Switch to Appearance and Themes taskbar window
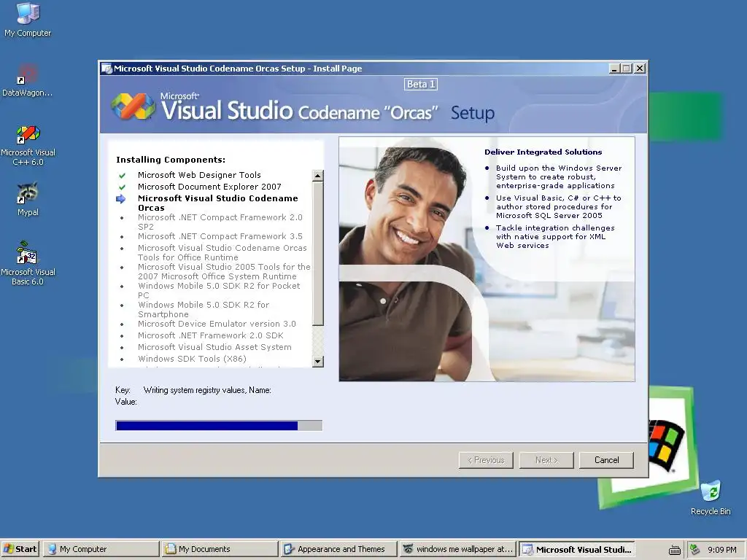This screenshot has height=560, width=747. [x=338, y=549]
